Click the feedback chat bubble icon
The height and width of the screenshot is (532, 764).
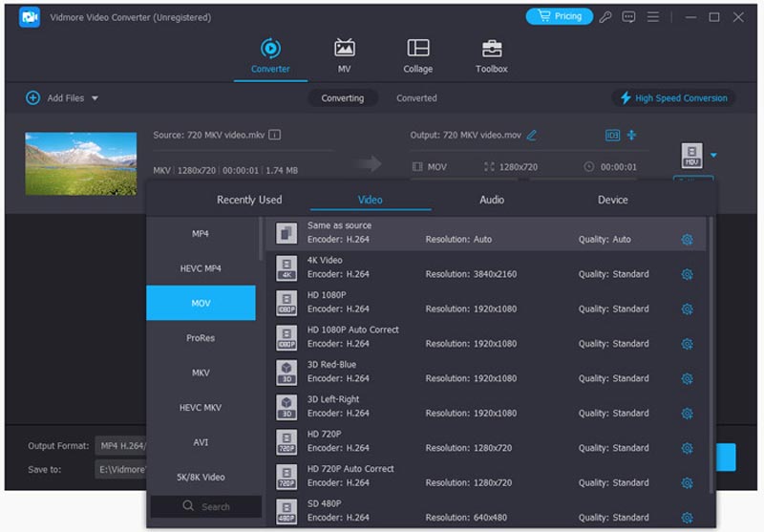[x=629, y=17]
